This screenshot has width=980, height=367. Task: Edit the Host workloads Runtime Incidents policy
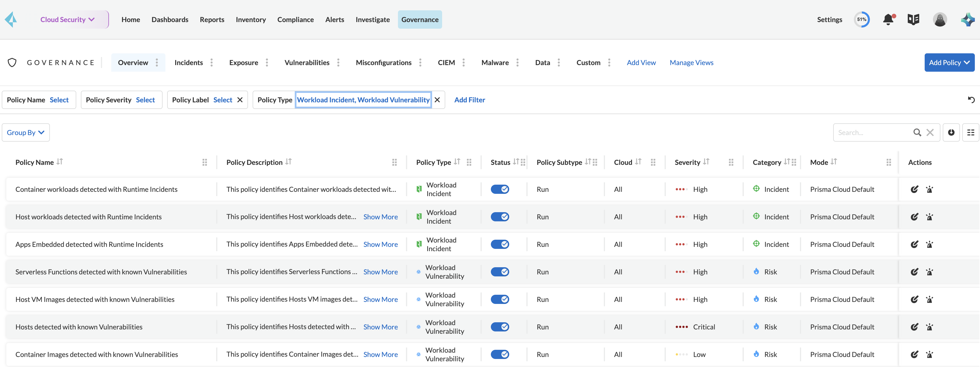(915, 217)
